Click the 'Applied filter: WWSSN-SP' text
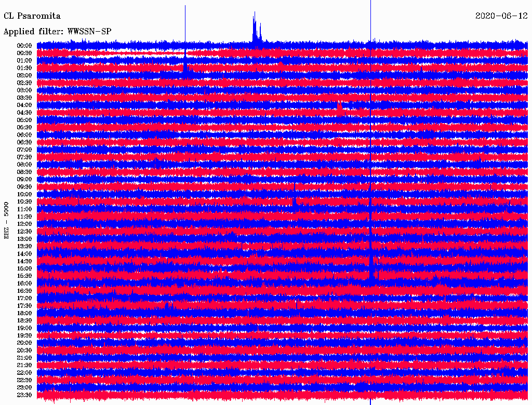Screen dimensions: 532x405 tap(57, 32)
